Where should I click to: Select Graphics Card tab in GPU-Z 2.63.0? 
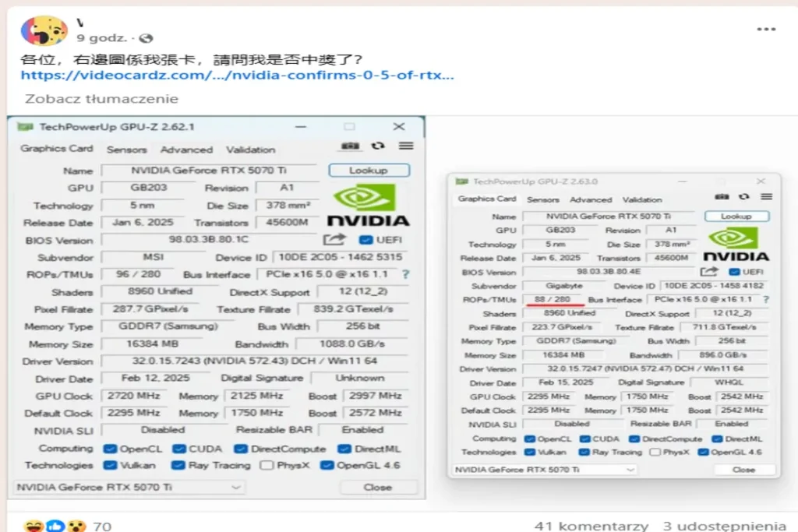pyautogui.click(x=487, y=199)
